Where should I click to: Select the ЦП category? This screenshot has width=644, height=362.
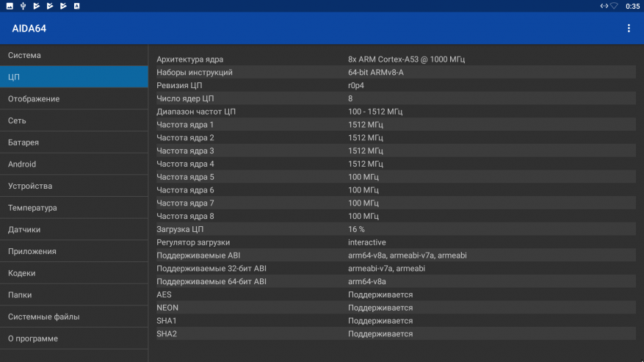73,77
